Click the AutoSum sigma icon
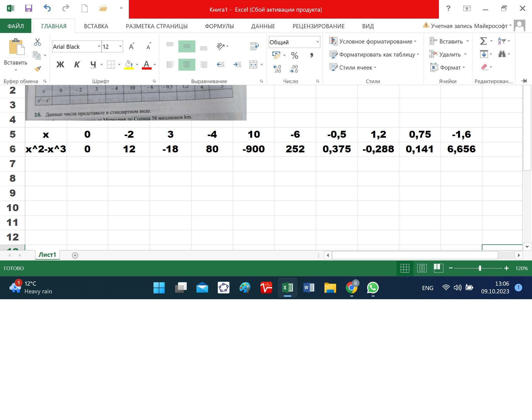Image resolution: width=532 pixels, height=420 pixels. (x=483, y=41)
